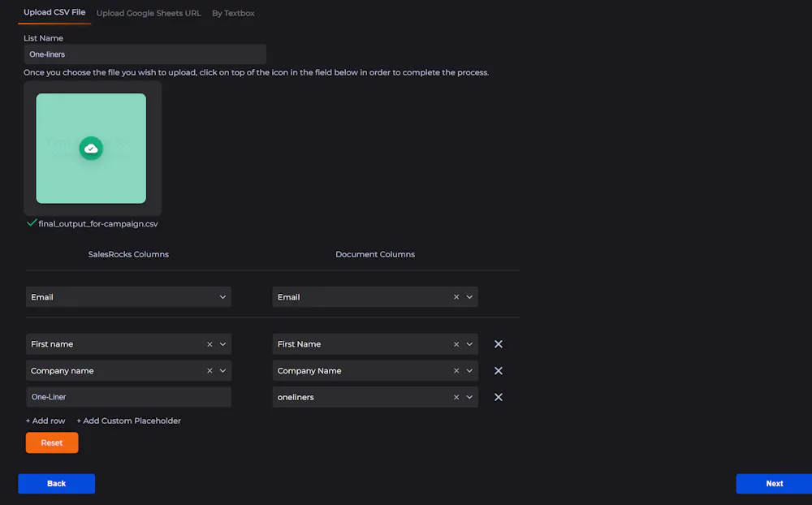Image resolution: width=812 pixels, height=505 pixels.
Task: Select the Upload CSV File tab
Action: coord(54,13)
